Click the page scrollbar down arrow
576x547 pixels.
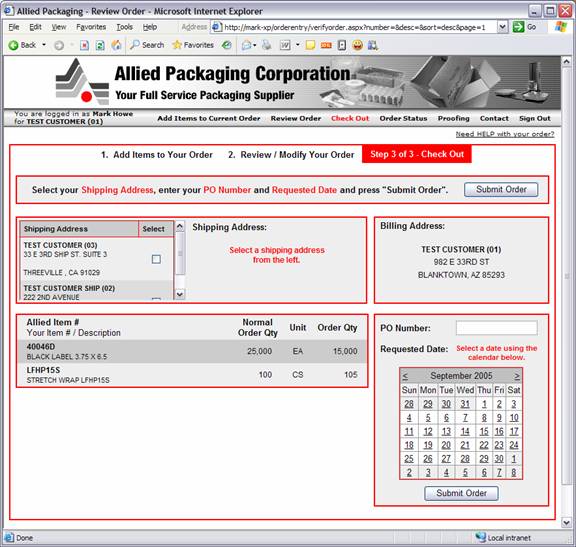click(566, 522)
